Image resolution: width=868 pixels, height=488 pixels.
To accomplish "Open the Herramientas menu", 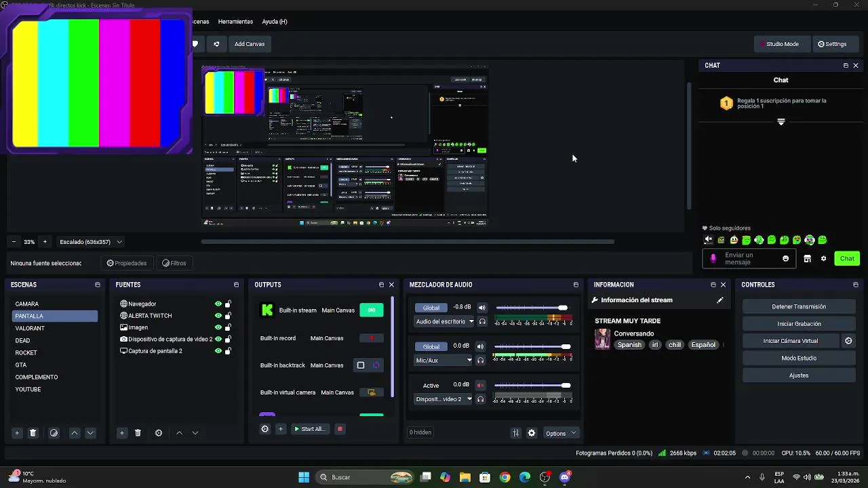I will coord(235,22).
